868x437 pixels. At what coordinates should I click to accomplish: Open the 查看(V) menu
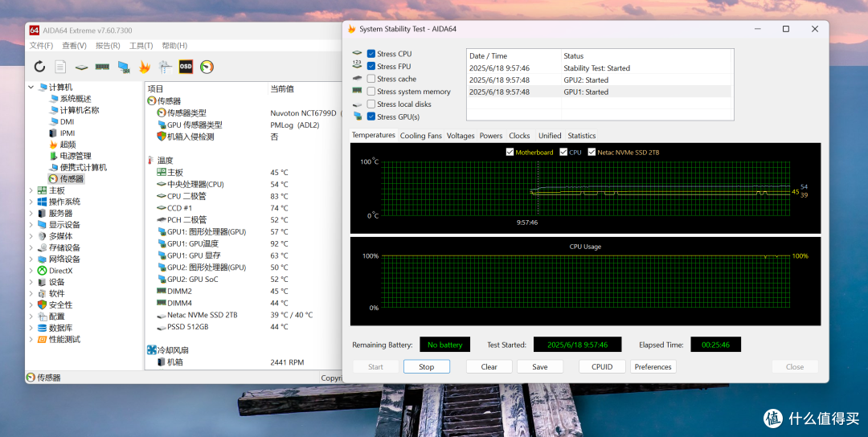[x=74, y=45]
